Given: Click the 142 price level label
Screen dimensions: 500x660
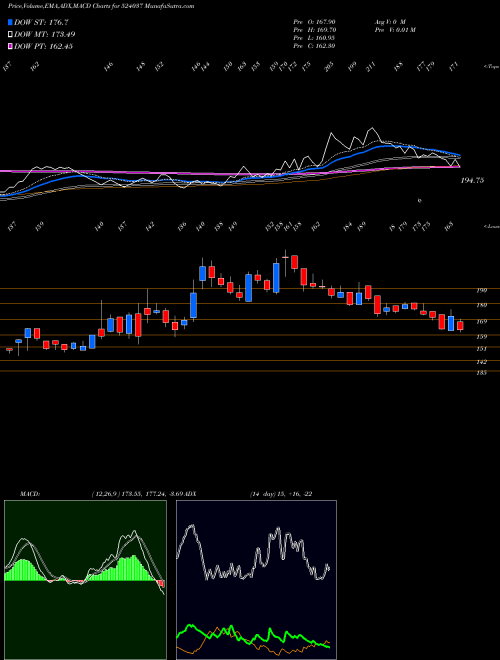Looking at the screenshot, I should coord(481,362).
